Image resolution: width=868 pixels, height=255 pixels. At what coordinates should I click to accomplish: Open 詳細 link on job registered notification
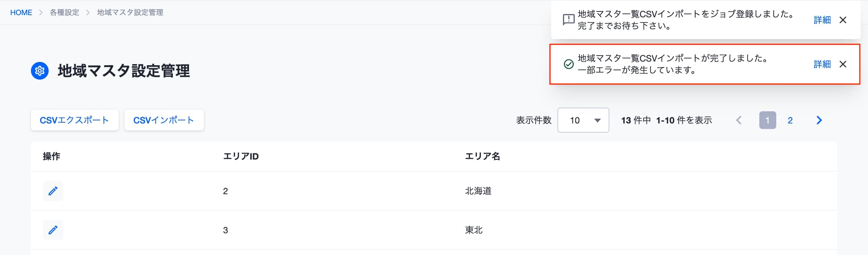point(822,20)
